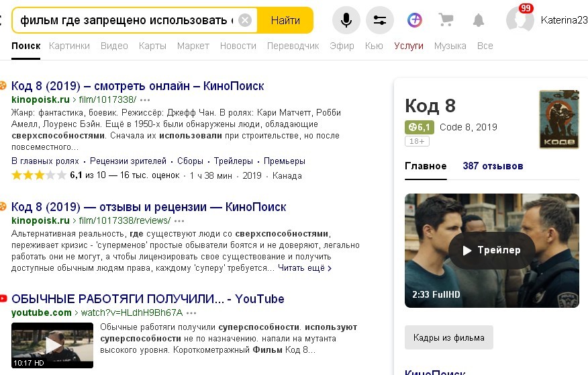Open result Код 8 отзывы и рецензии
The image size is (588, 375).
point(148,207)
